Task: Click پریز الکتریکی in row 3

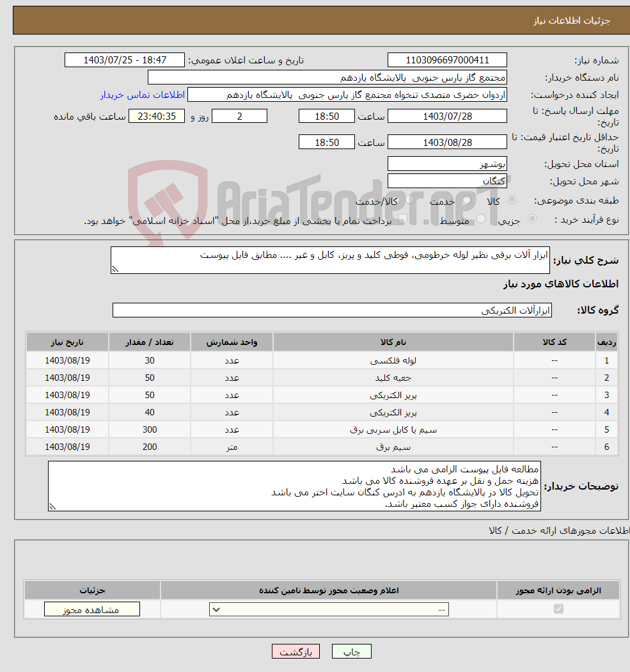Action: [393, 395]
